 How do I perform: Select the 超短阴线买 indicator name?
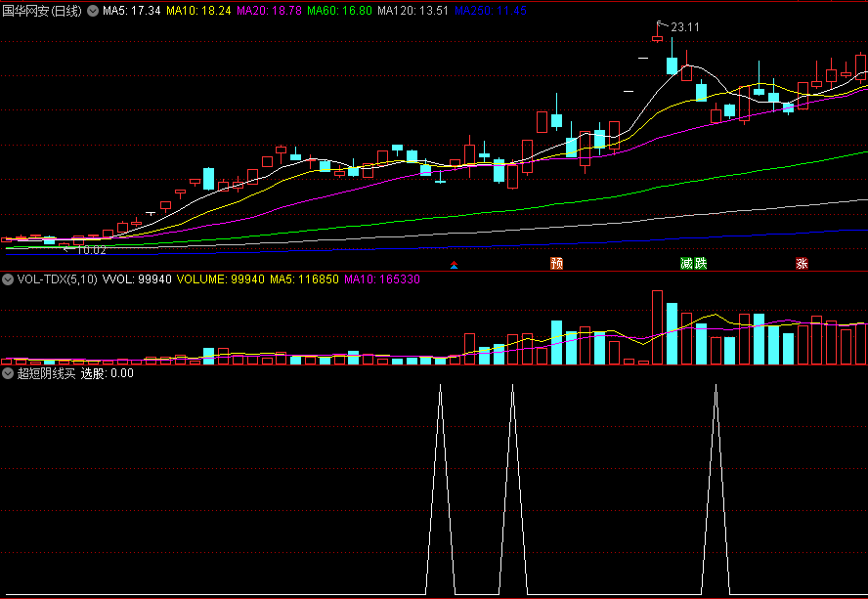(x=47, y=373)
